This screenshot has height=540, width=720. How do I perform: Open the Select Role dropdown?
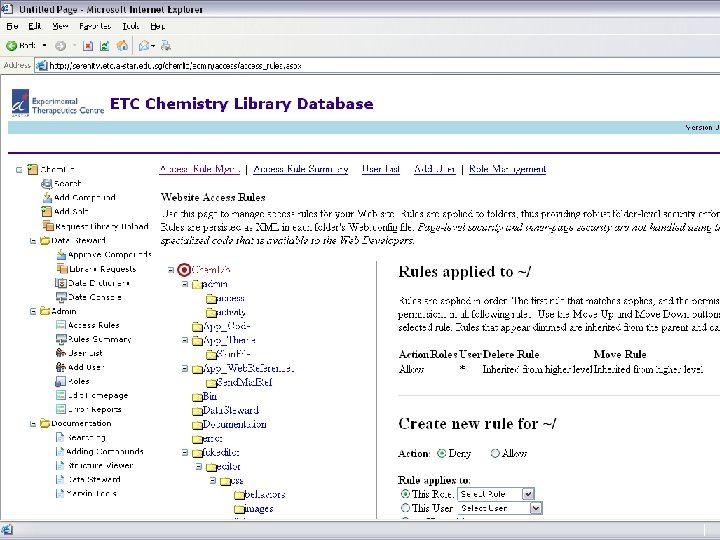[x=496, y=494]
